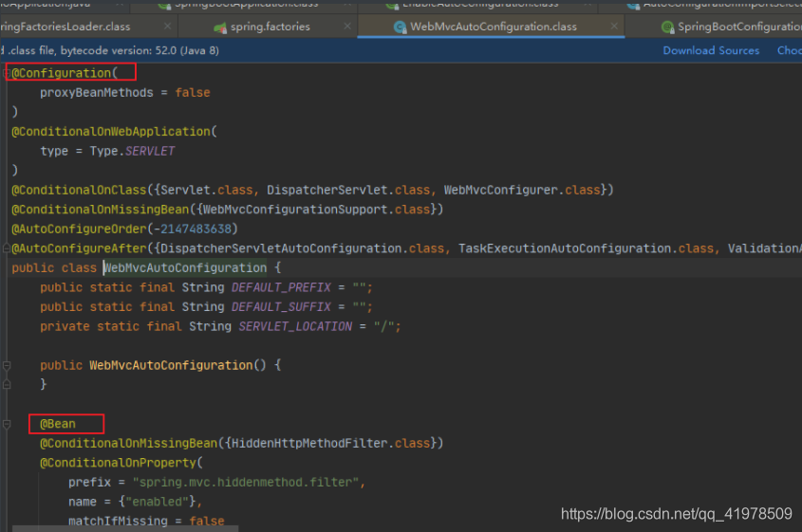
Task: Collapse fold marker beside @AutoConfigureAfter line
Action: pyautogui.click(x=7, y=248)
